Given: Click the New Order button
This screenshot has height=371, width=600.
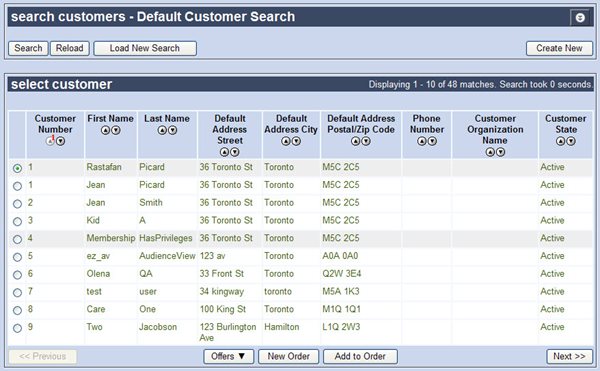Looking at the screenshot, I should click(x=289, y=356).
